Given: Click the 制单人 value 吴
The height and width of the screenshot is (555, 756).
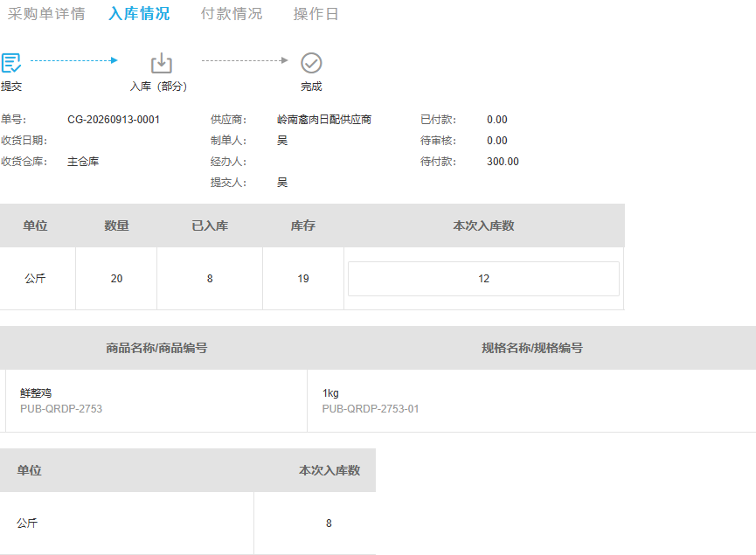Looking at the screenshot, I should (x=282, y=141).
